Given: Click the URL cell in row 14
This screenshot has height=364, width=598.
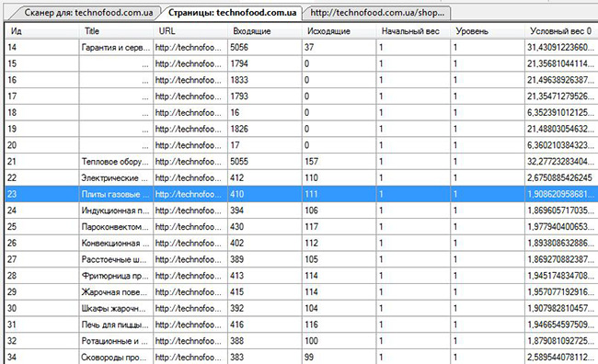Looking at the screenshot, I should point(190,47).
